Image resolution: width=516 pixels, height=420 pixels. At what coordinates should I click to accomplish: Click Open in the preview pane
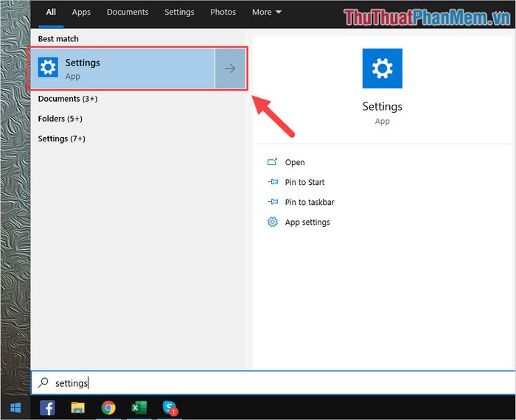coord(295,162)
